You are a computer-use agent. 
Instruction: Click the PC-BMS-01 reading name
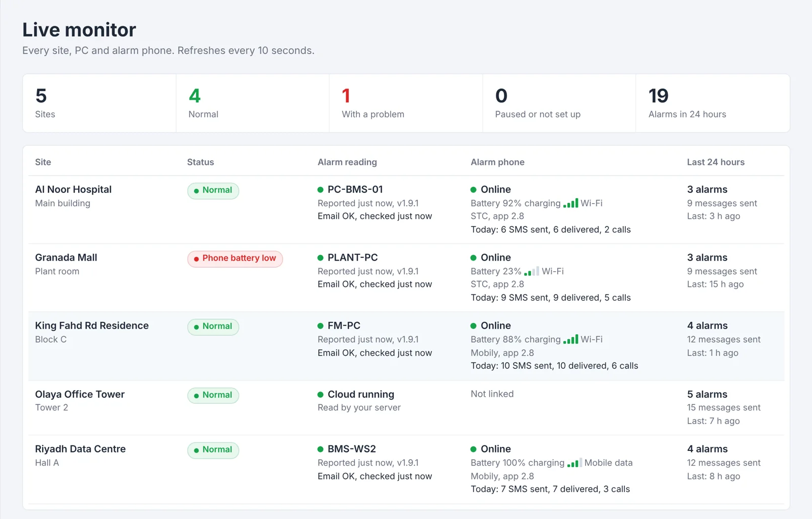pos(355,189)
